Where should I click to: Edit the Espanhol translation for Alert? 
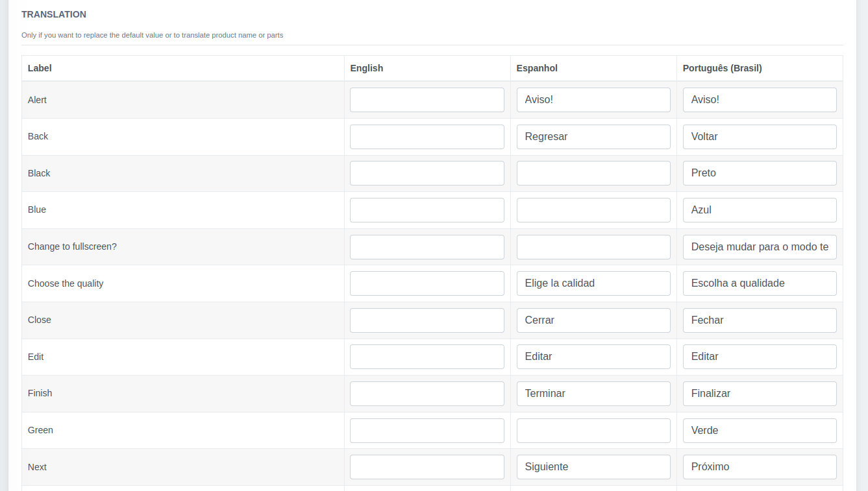593,100
